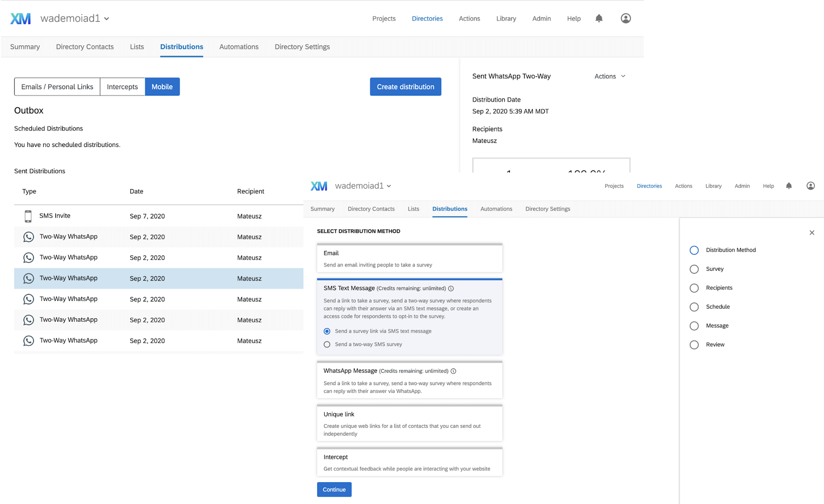Image resolution: width=824 pixels, height=504 pixels.
Task: Select the Review step circle
Action: 694,345
